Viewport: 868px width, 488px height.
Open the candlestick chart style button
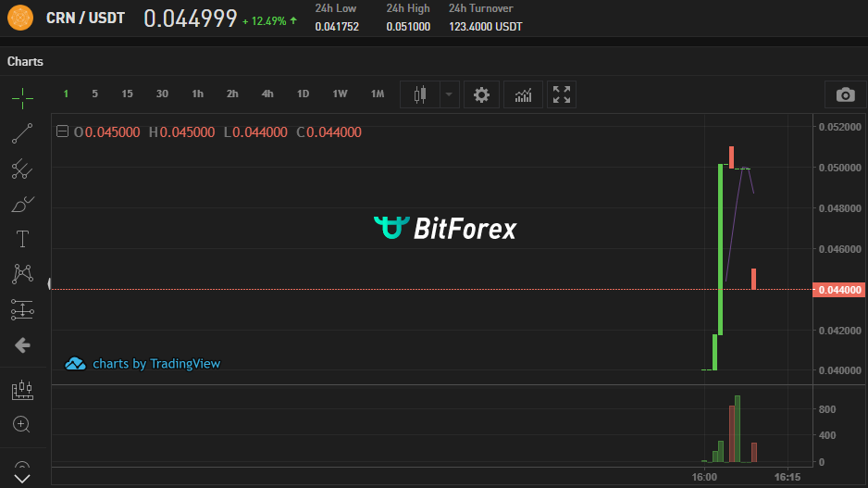[420, 94]
